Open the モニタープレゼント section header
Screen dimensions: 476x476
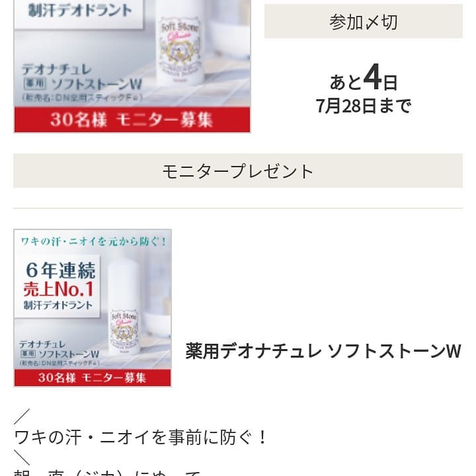[x=238, y=171]
